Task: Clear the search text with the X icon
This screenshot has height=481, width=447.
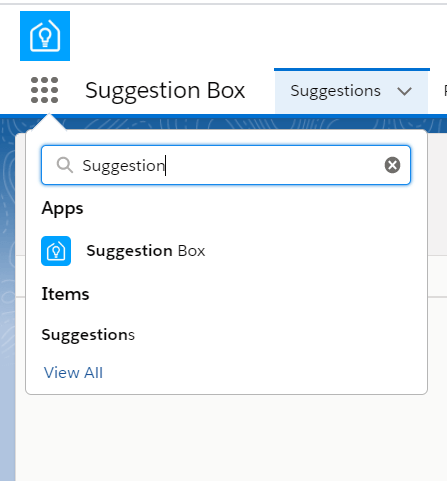Action: click(x=392, y=165)
